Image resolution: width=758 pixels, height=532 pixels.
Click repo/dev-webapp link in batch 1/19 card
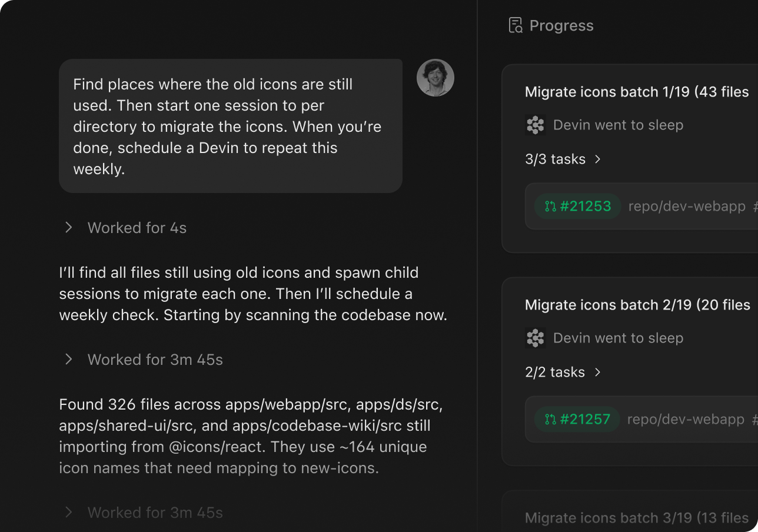[x=687, y=207]
